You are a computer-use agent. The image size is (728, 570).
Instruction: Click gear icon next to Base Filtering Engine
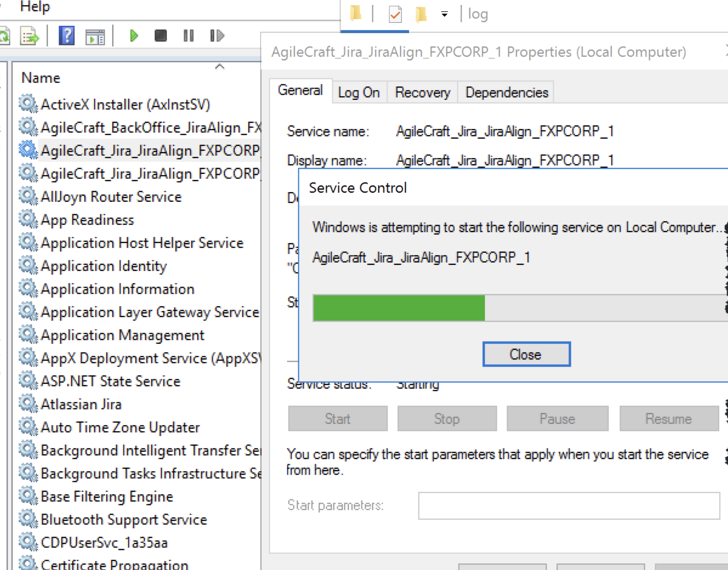tap(28, 496)
